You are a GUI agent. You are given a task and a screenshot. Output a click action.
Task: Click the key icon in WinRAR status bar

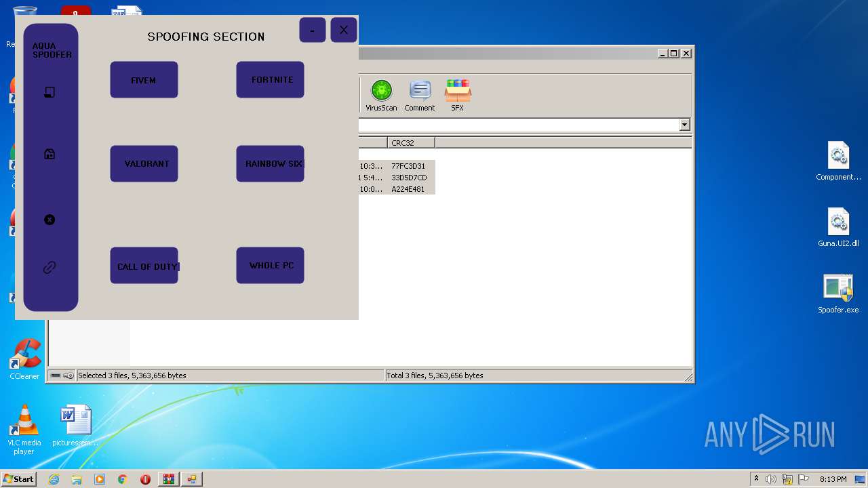click(x=68, y=375)
